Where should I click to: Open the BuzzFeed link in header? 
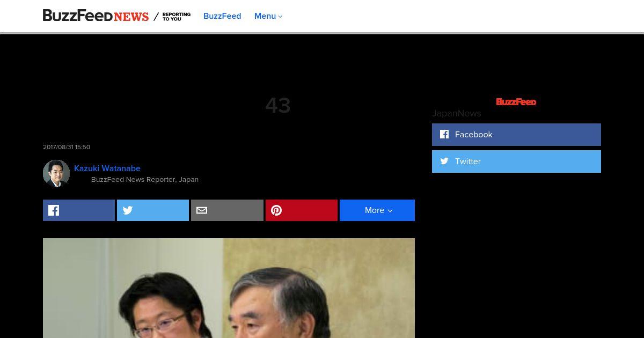222,16
